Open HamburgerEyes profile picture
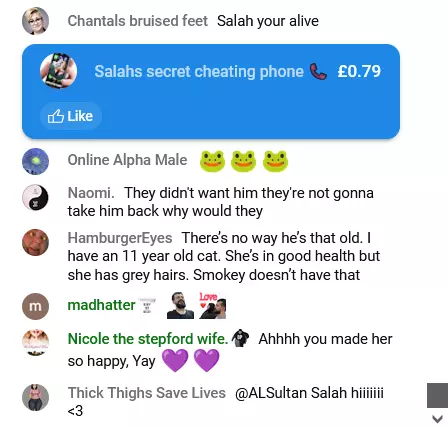The height and width of the screenshot is (426, 448). 35,242
